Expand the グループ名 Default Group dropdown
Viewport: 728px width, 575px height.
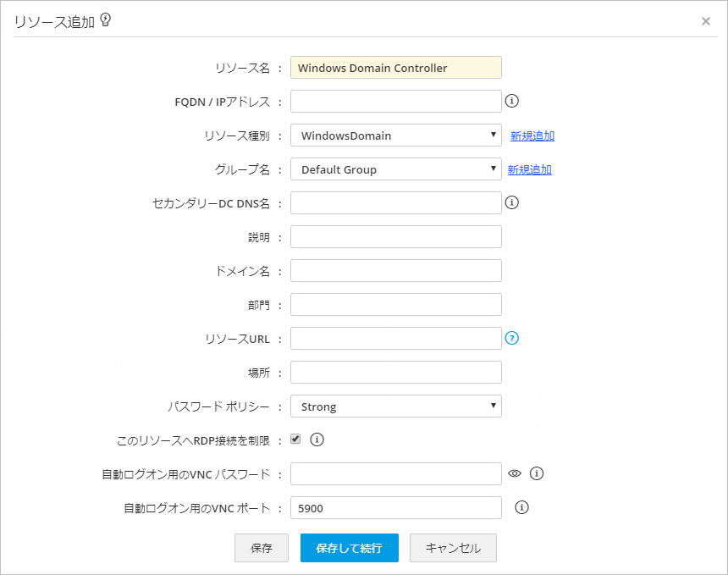396,169
